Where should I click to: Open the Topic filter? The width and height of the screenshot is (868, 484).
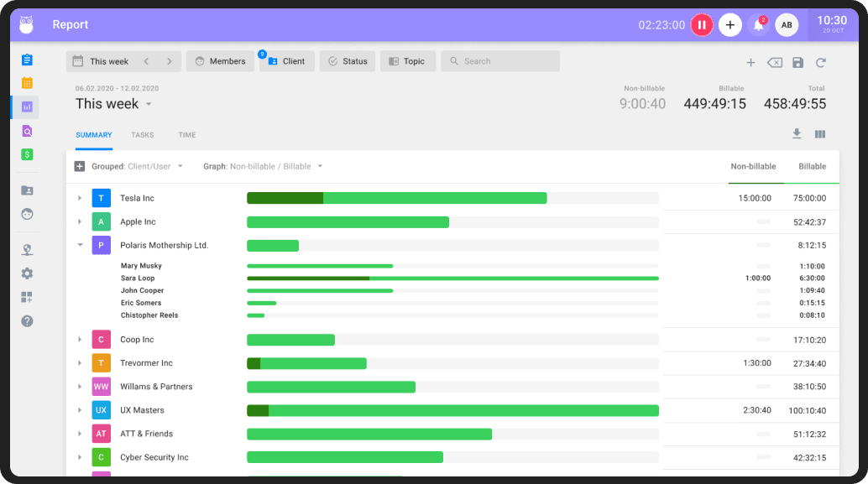408,61
